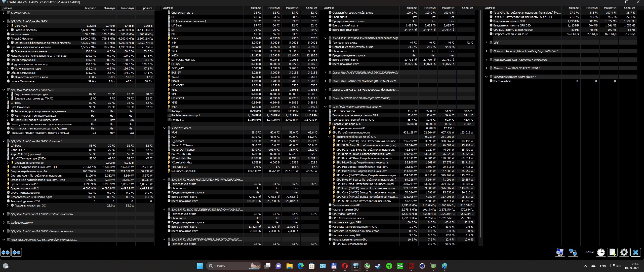Collapse the ЦП Intel Core i9-11900K DTS group
644x272 pixels.
tap(4, 90)
